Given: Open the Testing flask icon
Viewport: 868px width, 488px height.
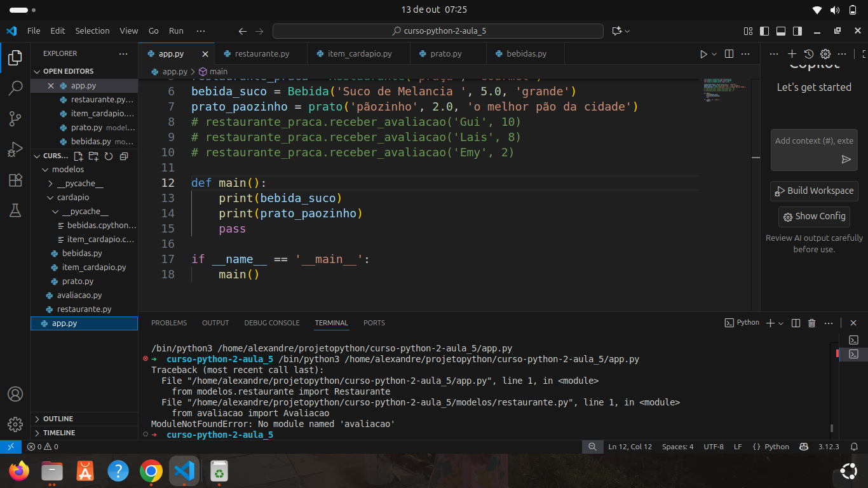Looking at the screenshot, I should tap(15, 211).
